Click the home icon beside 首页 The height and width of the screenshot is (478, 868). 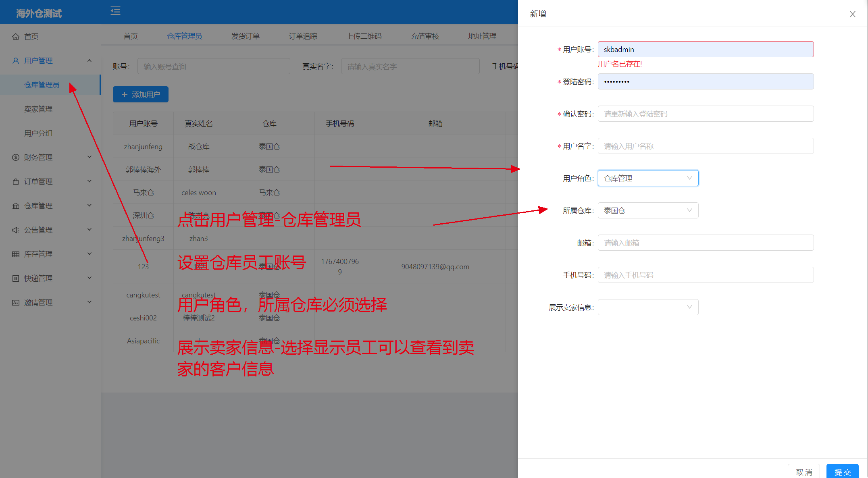[x=16, y=37]
